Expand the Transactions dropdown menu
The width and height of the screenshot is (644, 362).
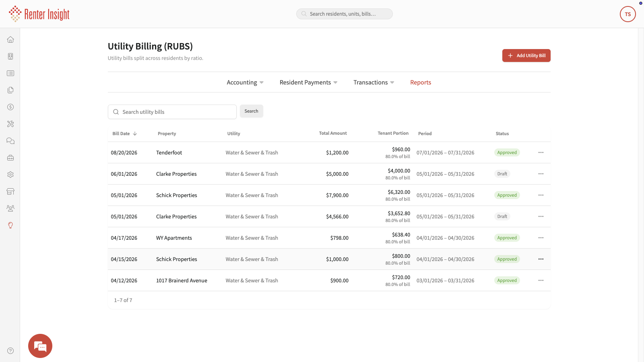[x=374, y=82]
